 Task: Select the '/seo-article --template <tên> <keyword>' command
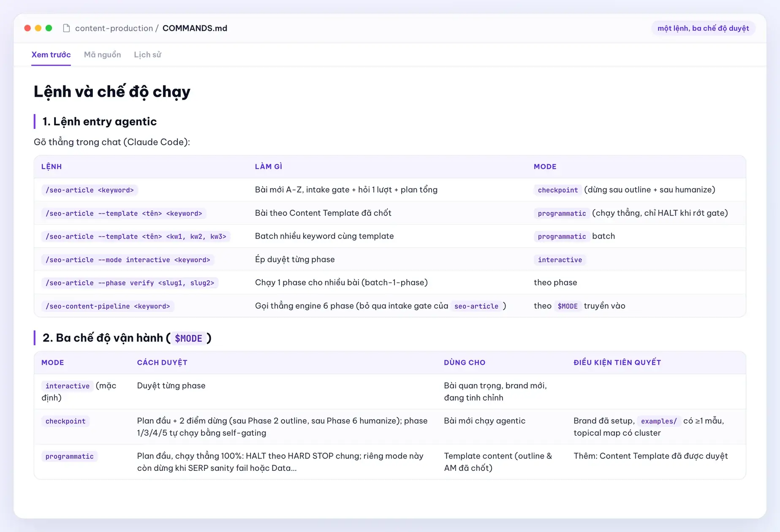coord(124,213)
